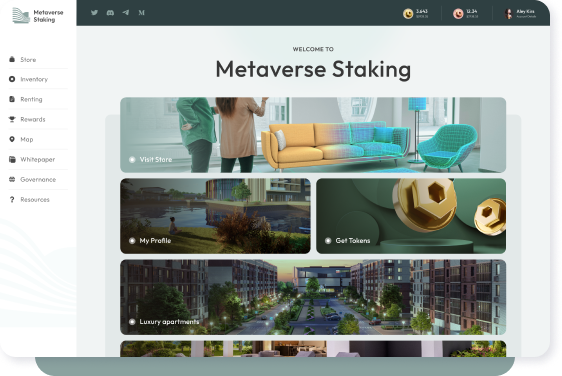Screen dimensions: 562x376
Task: Open the Inventory menu item
Action: pos(34,79)
